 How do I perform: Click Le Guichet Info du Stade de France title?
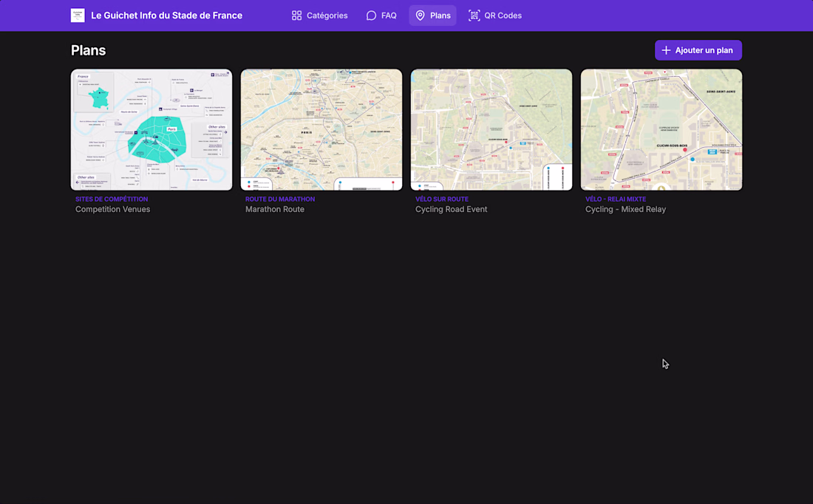166,16
